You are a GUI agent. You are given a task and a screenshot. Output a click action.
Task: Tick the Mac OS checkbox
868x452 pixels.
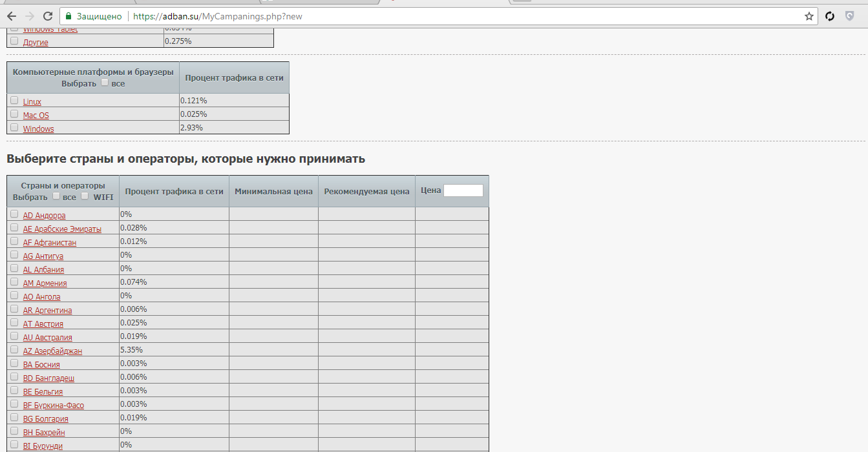click(14, 114)
